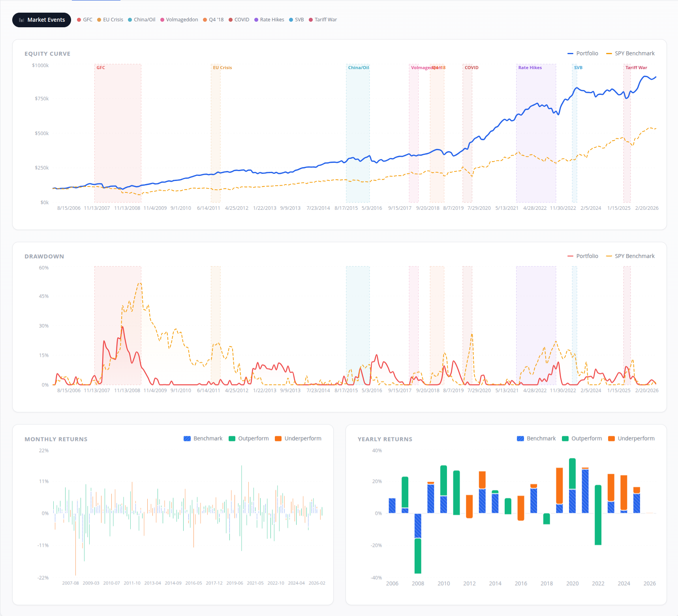
Task: Click the 2022 yearly return bar
Action: 598,515
